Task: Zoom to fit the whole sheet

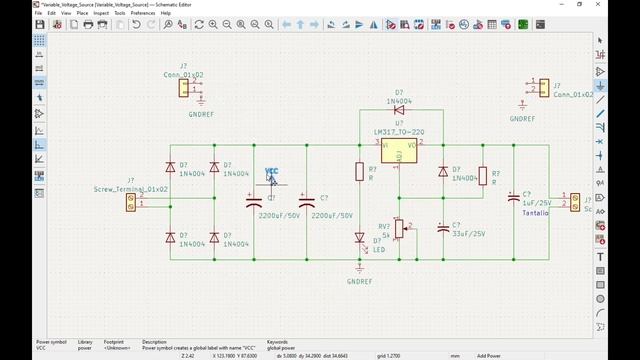Action: (x=241, y=24)
